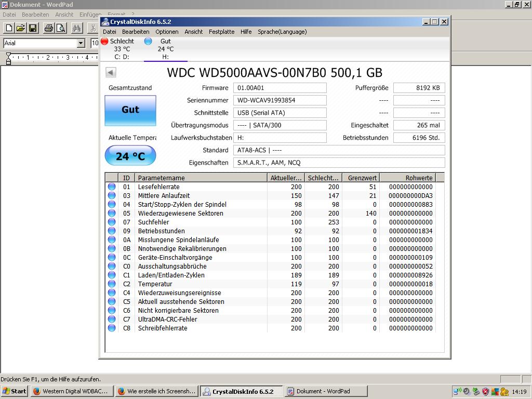Click Cut scissors icon in WordPad
532x399 pixels.
point(92,28)
